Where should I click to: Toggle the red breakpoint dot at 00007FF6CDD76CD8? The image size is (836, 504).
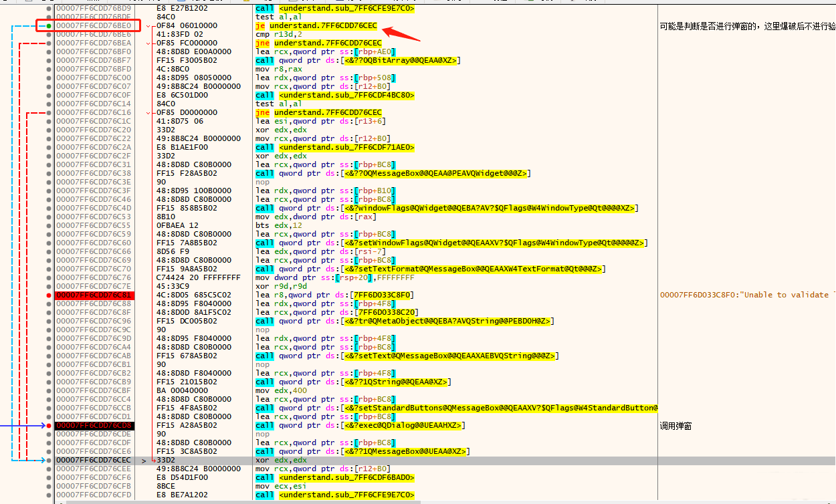coord(49,425)
